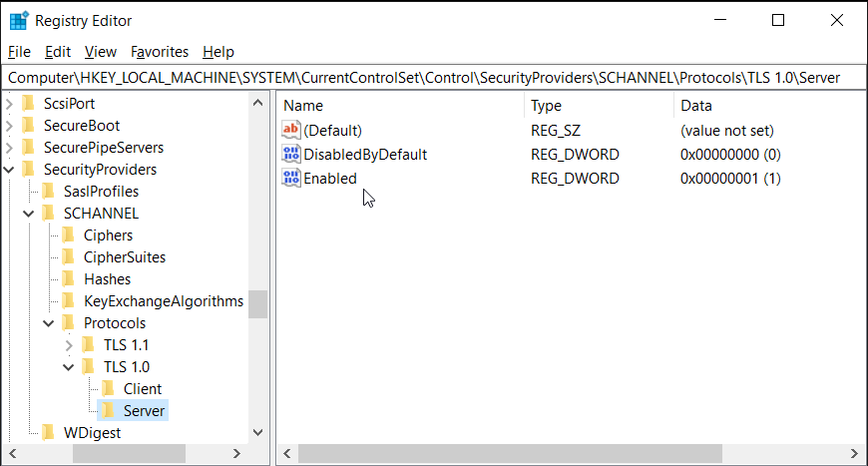Screen dimensions: 868x466
Task: Collapse the TLS 1.0 tree node
Action: point(69,367)
